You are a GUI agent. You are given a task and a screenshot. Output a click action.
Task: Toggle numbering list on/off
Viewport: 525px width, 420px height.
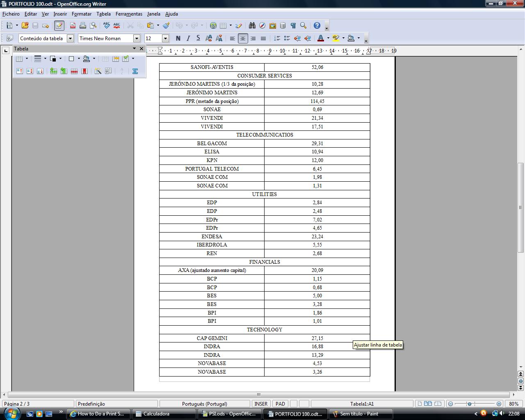tap(277, 38)
